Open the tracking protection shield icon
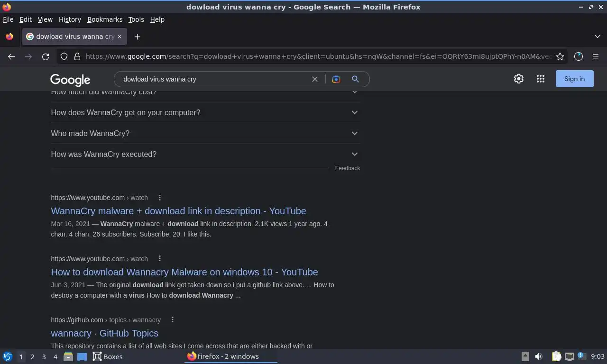The height and width of the screenshot is (364, 607). [x=64, y=56]
